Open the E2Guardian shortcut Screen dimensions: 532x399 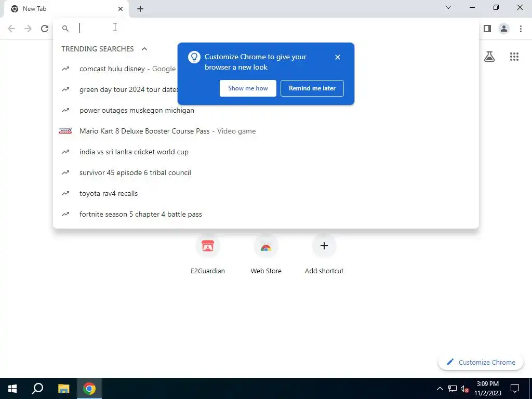click(x=208, y=254)
